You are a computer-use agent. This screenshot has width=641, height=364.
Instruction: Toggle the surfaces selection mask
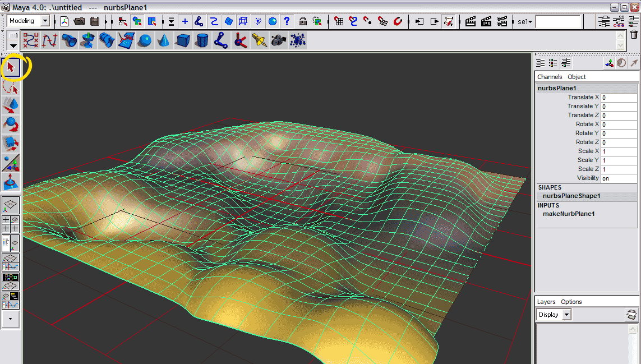coord(228,21)
